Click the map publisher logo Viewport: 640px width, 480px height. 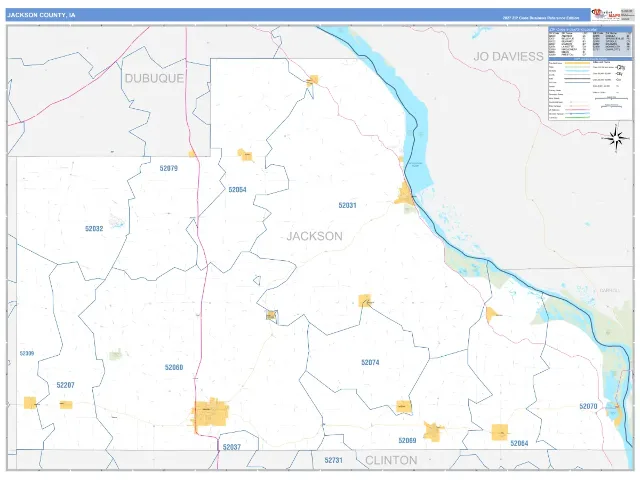(x=606, y=15)
